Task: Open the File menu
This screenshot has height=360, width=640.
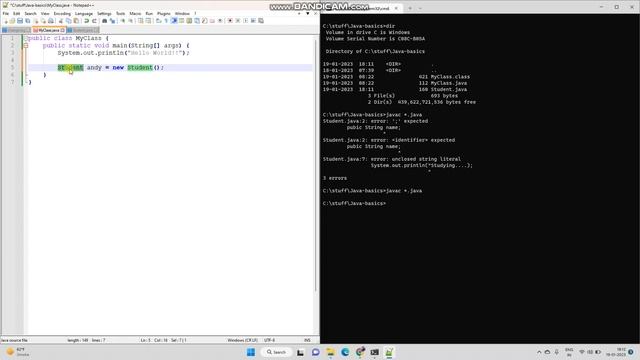Action: click(x=6, y=13)
